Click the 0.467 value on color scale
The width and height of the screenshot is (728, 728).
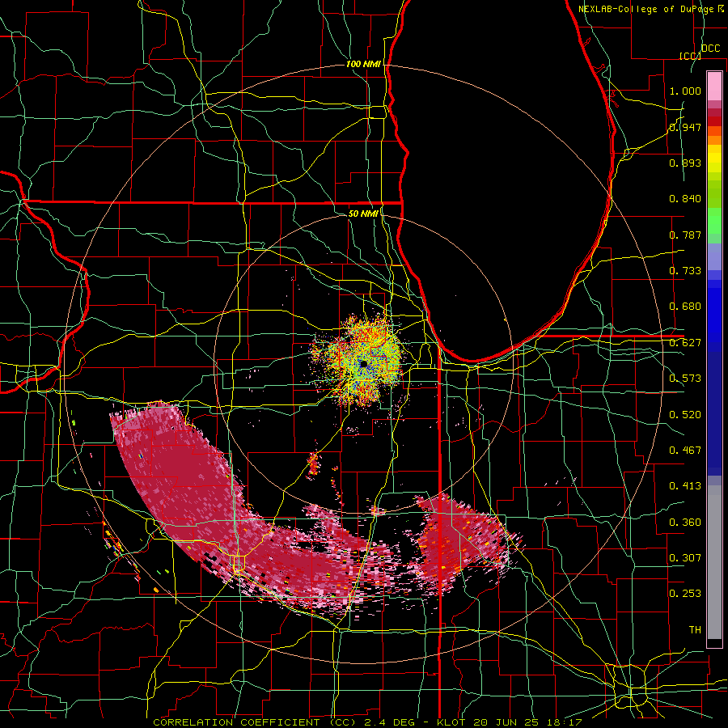[x=685, y=451]
